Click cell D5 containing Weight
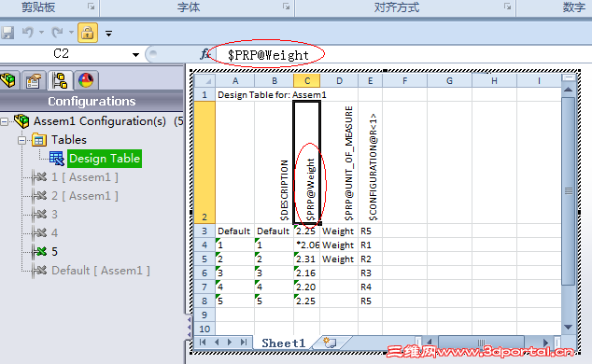592x364 pixels. click(339, 259)
